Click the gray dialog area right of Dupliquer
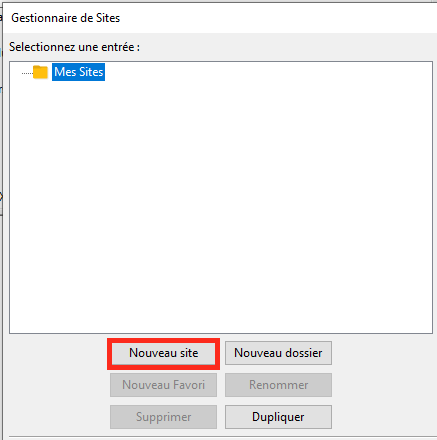Screen dimensions: 437x440 [383, 417]
